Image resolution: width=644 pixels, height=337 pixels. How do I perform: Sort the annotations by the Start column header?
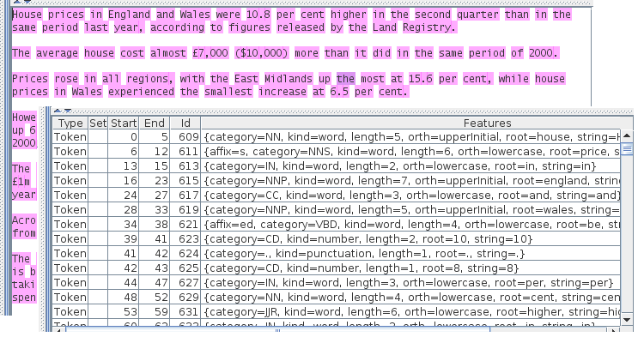coord(124,123)
